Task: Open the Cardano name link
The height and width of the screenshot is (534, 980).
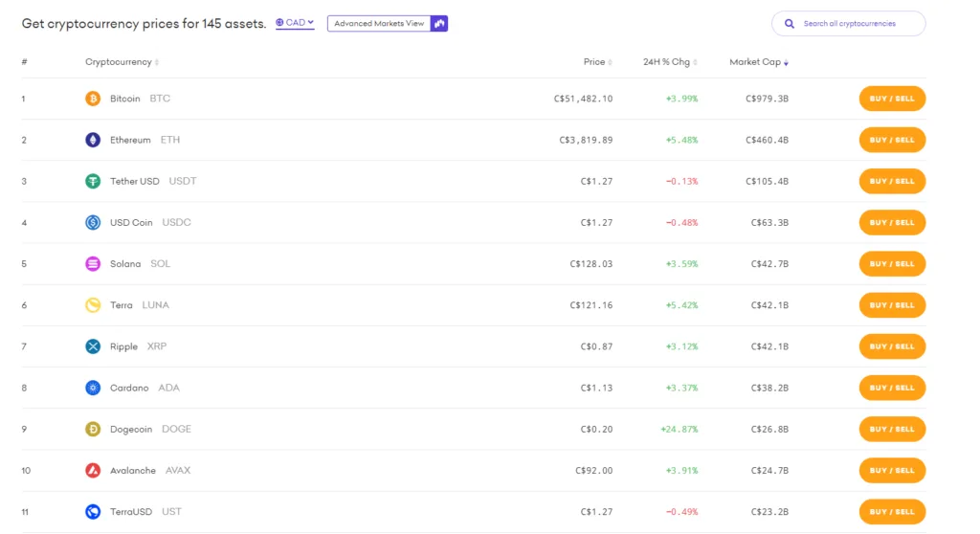Action: [129, 388]
